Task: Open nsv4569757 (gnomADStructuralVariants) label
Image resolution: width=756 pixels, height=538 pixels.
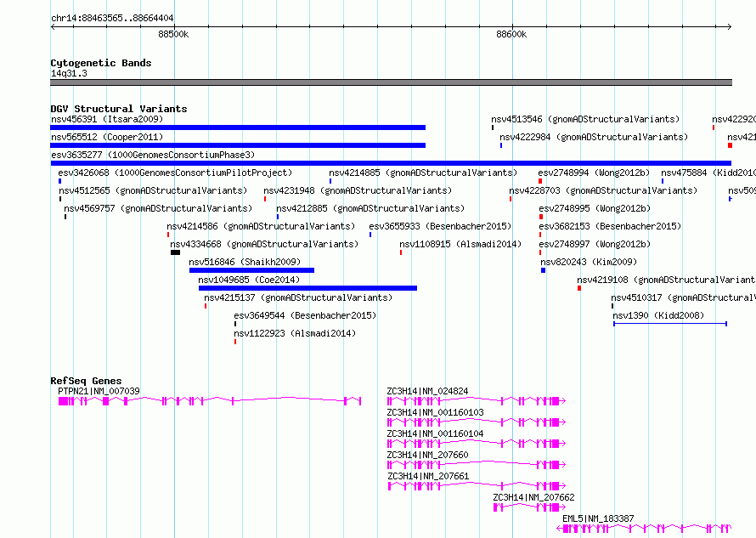Action: tap(158, 208)
